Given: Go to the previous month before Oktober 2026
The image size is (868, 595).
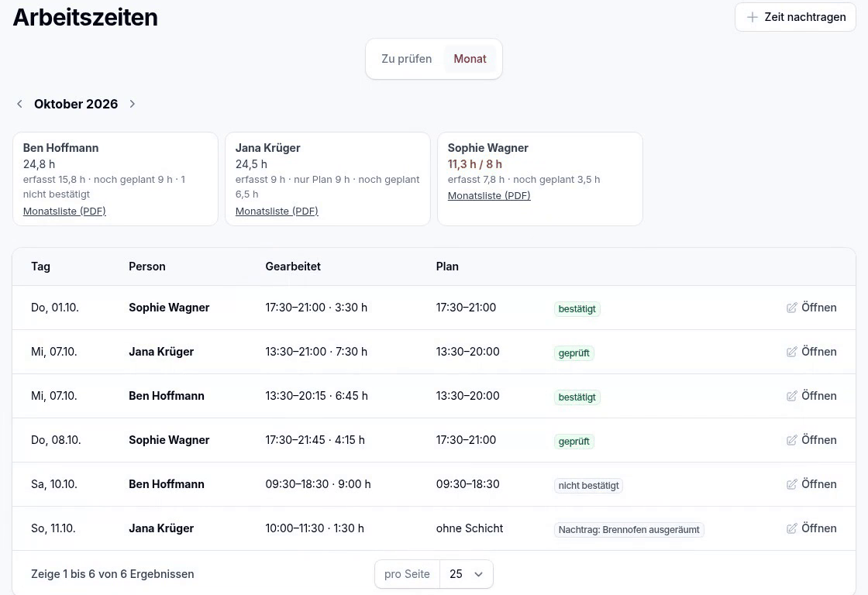Looking at the screenshot, I should click(20, 104).
